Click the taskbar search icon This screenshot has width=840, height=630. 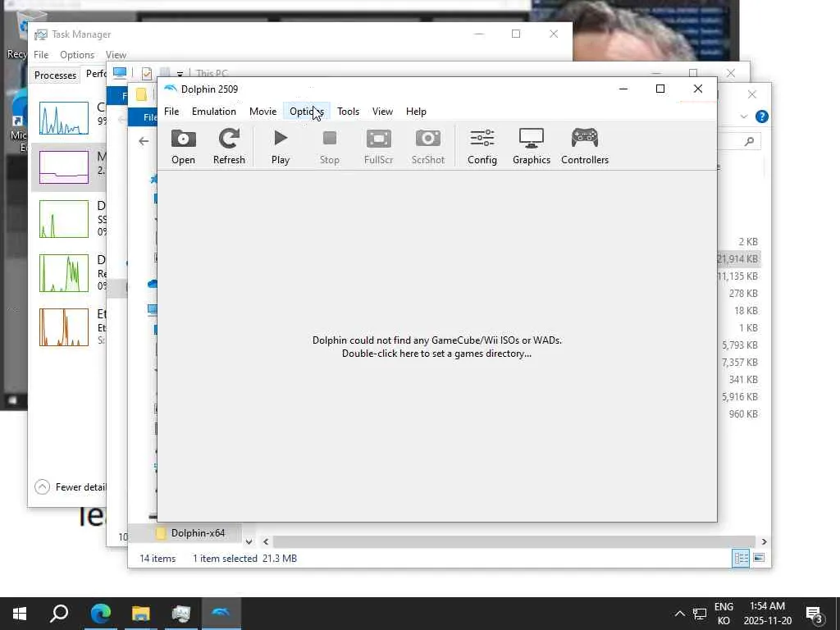click(x=59, y=614)
